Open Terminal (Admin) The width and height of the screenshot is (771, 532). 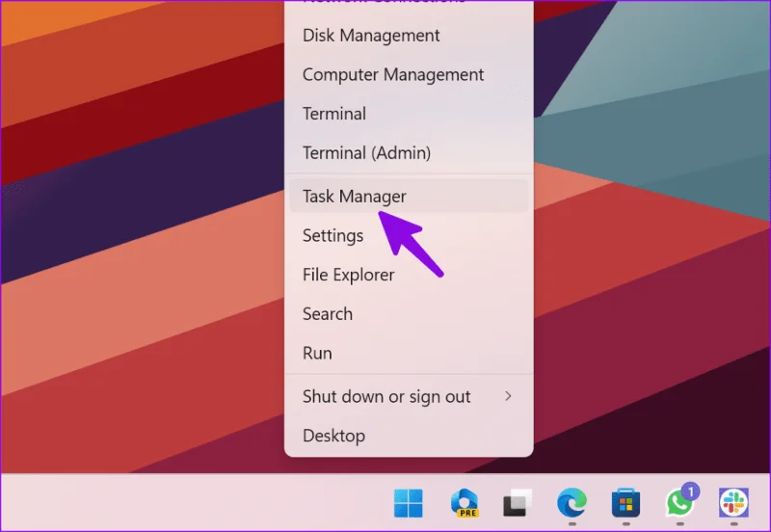point(409,153)
